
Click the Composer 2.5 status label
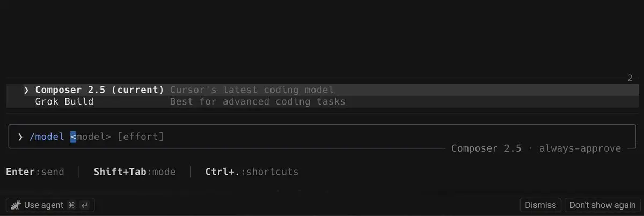[x=486, y=148]
